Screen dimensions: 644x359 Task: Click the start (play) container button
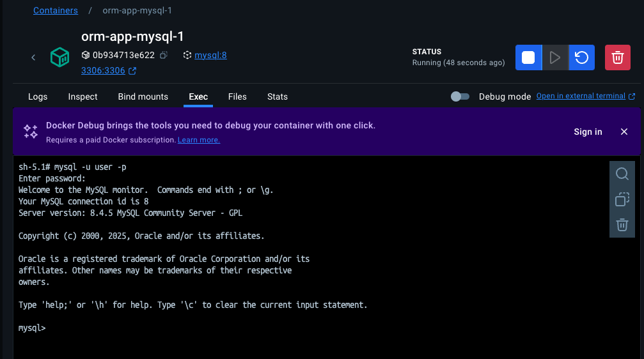555,57
